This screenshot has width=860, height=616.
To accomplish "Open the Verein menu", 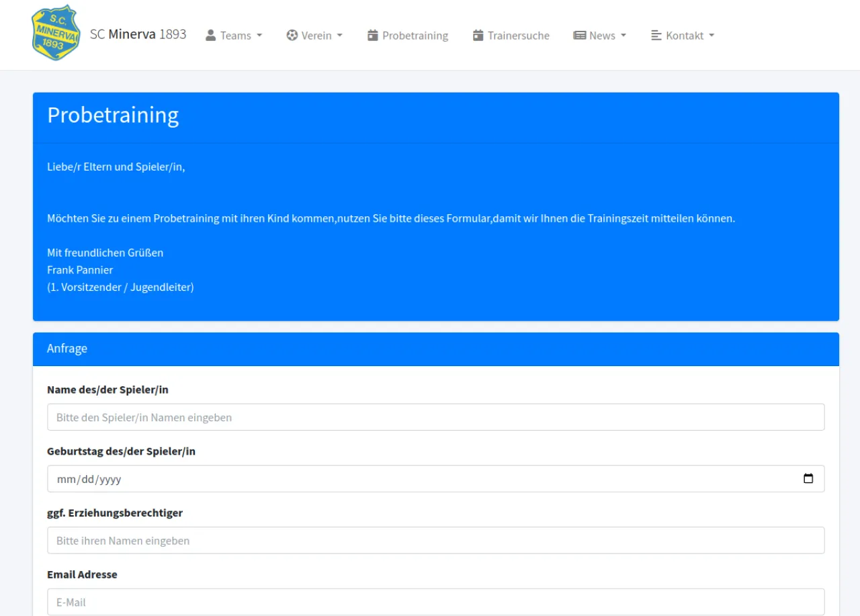I will tap(314, 36).
